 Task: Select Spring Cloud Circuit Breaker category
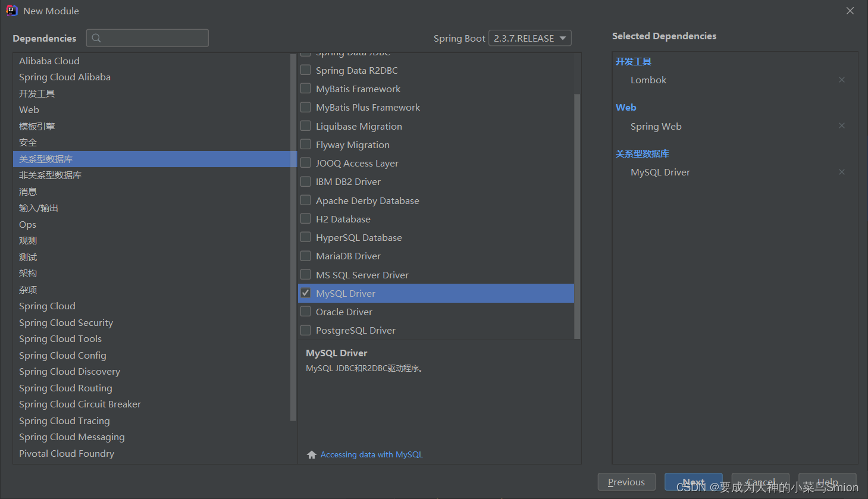[151, 404]
